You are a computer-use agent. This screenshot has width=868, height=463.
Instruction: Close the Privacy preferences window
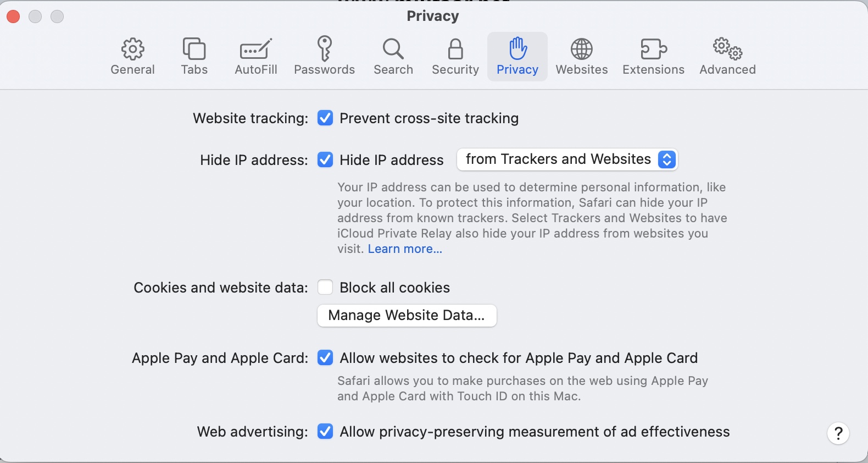pyautogui.click(x=13, y=16)
